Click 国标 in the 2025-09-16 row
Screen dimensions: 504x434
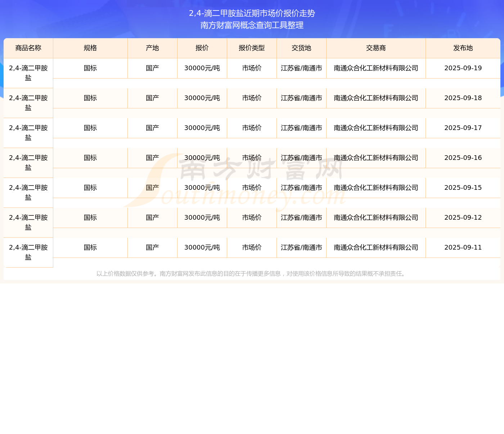90,158
